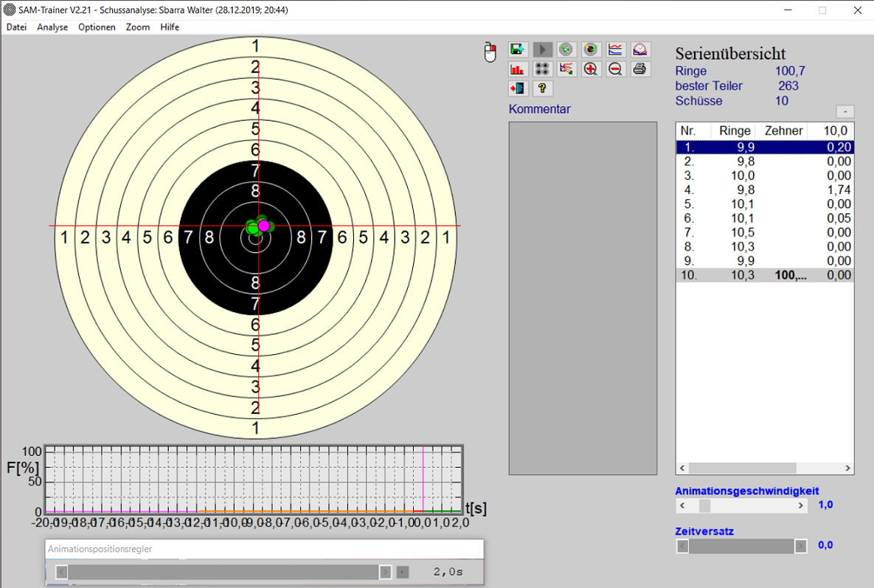The width and height of the screenshot is (874, 588).
Task: Select shot 4 with 9,8 rings
Action: [x=764, y=190]
